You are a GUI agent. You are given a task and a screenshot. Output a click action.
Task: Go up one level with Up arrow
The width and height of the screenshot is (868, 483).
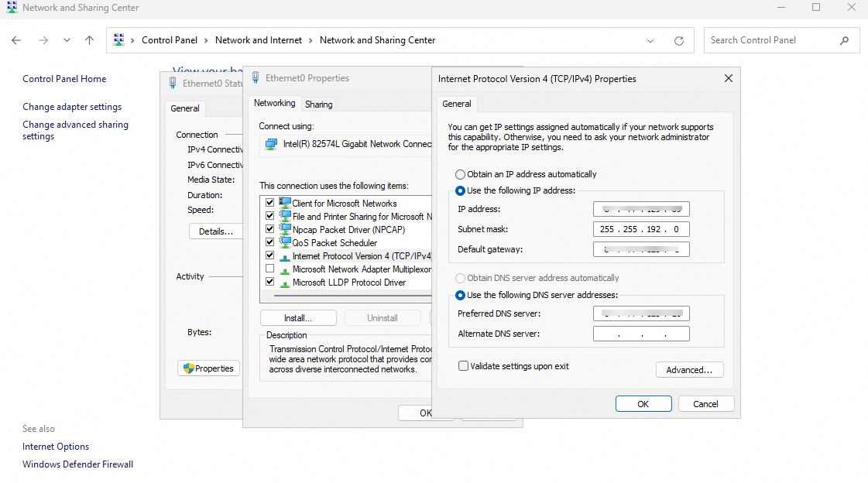[89, 40]
